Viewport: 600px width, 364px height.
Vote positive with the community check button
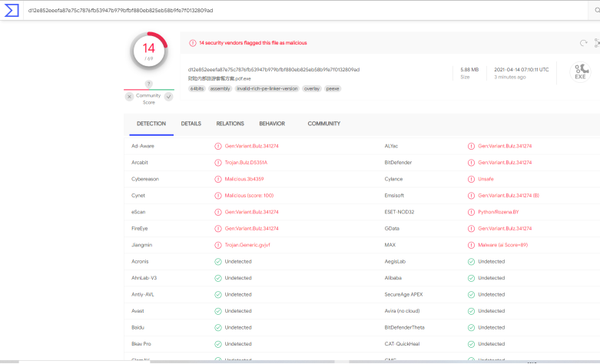pos(169,96)
